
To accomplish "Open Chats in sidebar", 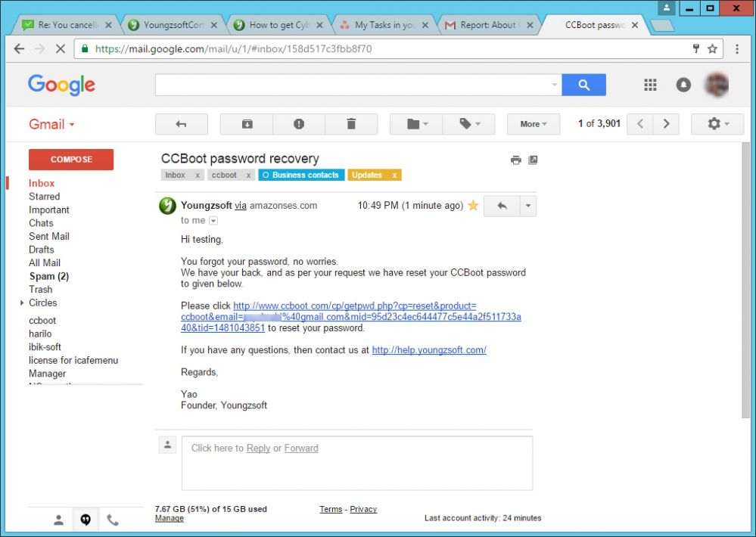I will [41, 223].
